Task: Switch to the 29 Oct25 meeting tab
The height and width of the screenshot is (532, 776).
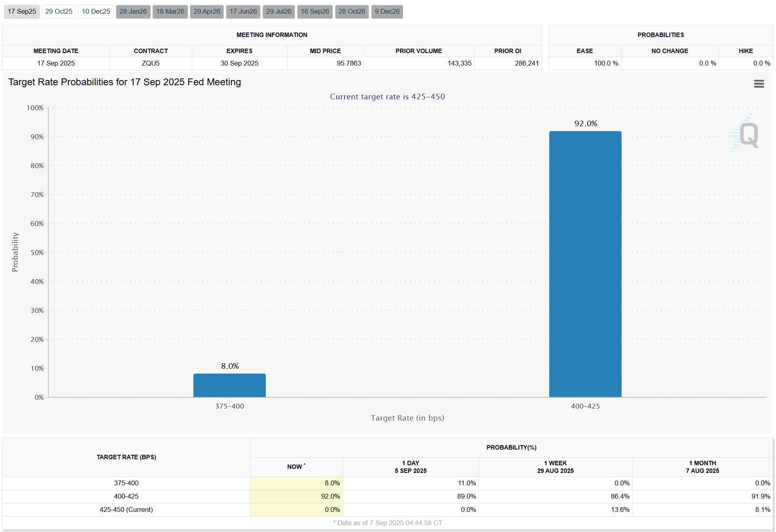Action: [x=59, y=11]
